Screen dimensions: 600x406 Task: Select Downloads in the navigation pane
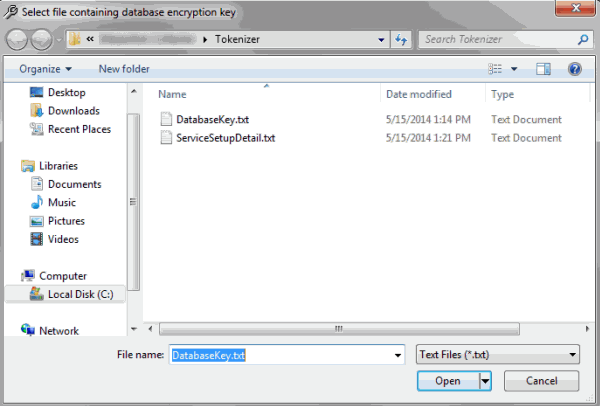(73, 111)
